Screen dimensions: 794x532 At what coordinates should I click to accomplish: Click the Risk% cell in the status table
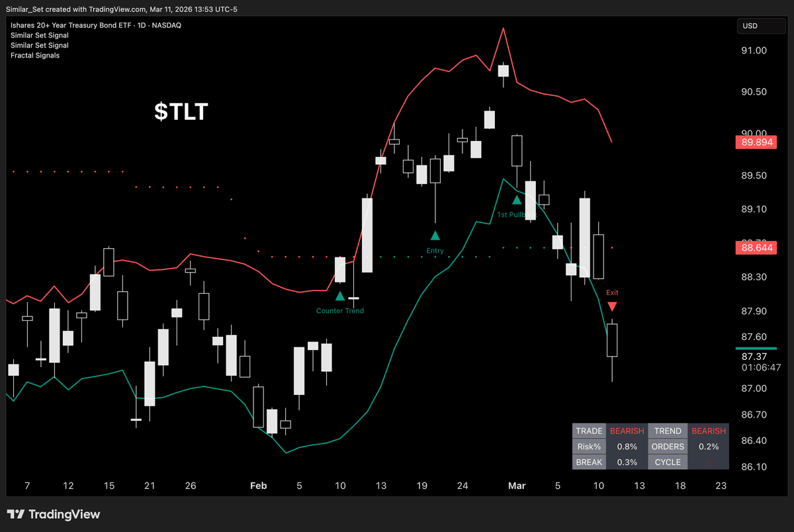[x=589, y=447]
